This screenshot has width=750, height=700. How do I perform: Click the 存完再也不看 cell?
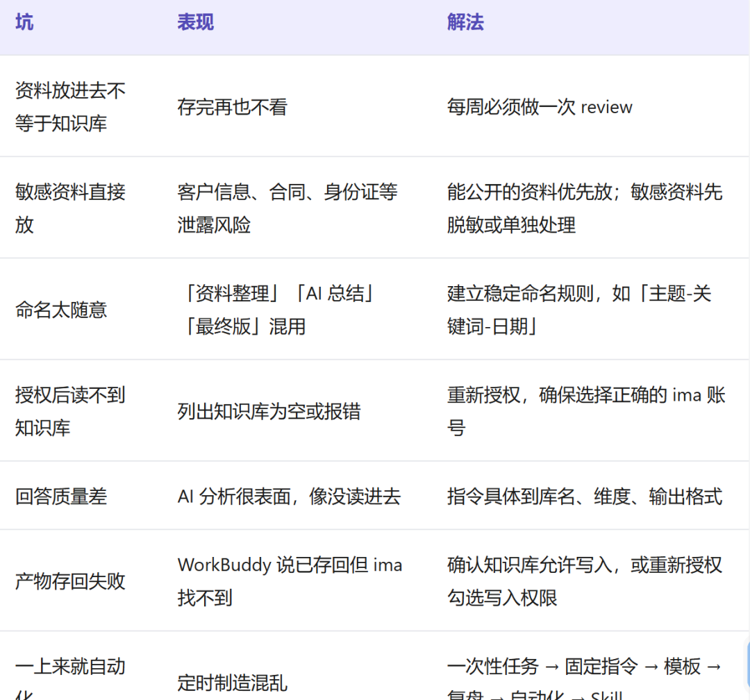[233, 107]
